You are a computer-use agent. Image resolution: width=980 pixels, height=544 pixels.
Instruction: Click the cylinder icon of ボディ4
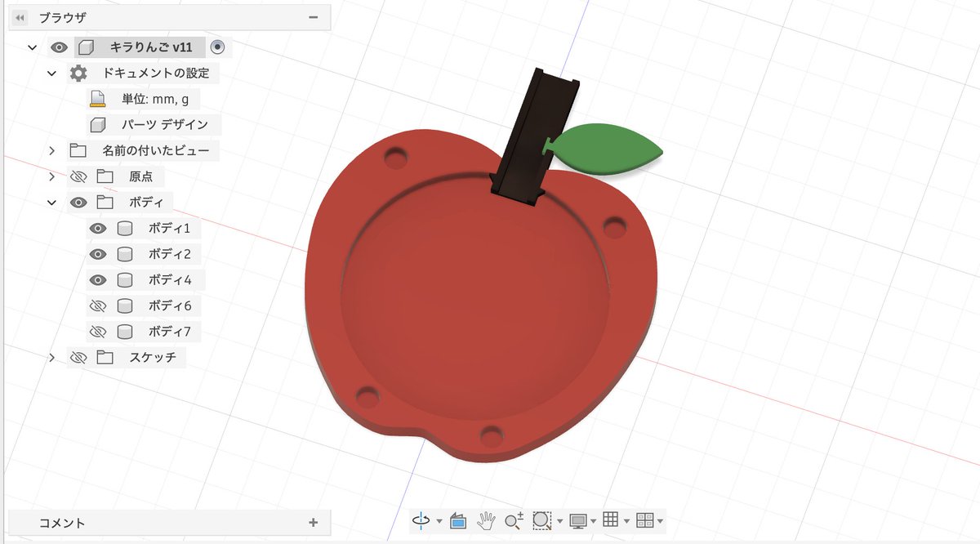[x=125, y=280]
